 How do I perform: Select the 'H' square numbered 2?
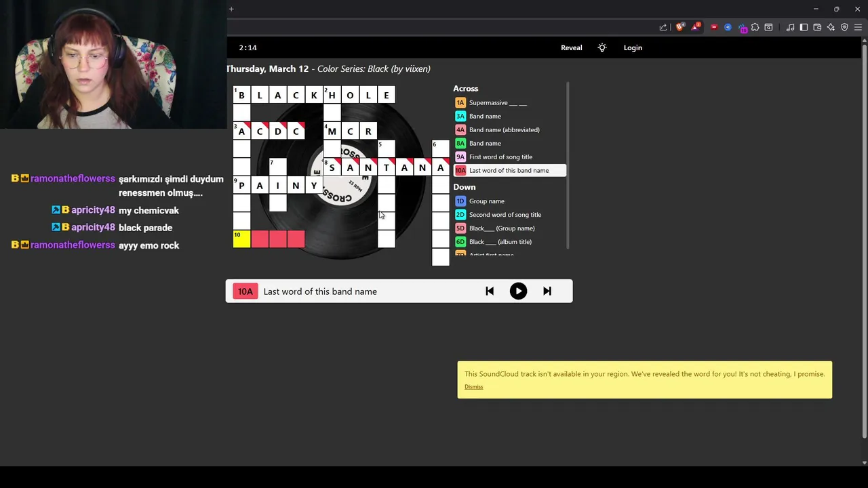point(332,95)
